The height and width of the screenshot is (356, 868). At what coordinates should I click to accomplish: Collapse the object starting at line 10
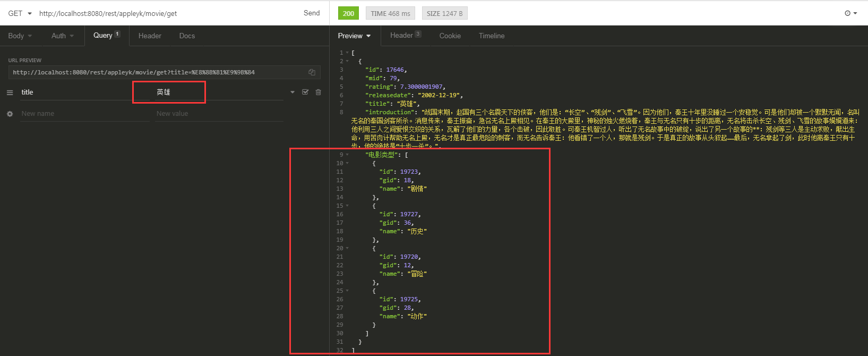(347, 163)
